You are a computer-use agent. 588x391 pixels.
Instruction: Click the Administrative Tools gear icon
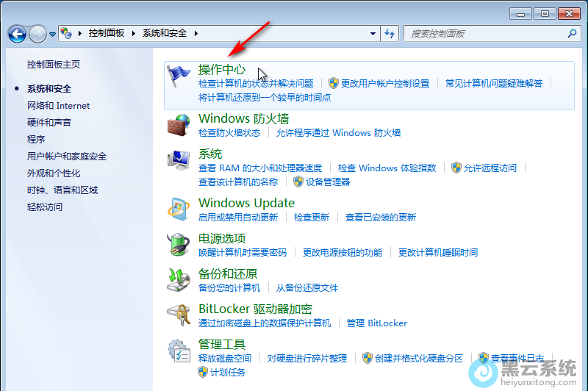coord(179,351)
